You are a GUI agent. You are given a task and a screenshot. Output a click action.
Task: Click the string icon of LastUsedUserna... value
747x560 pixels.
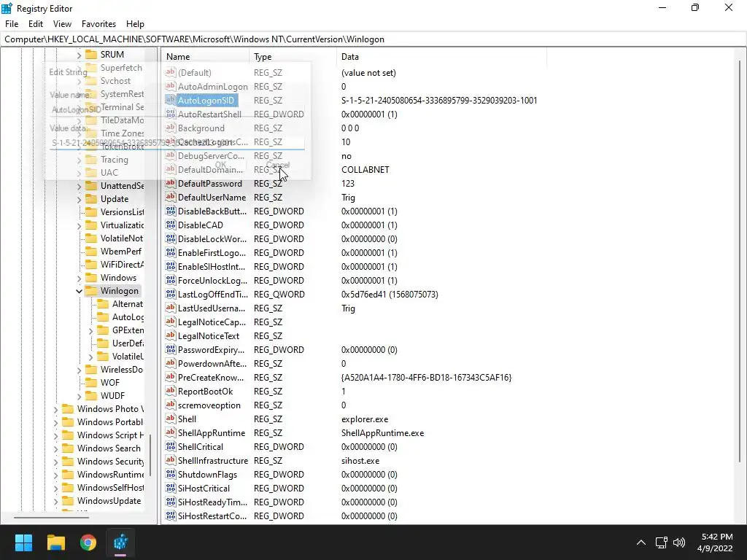pos(170,308)
